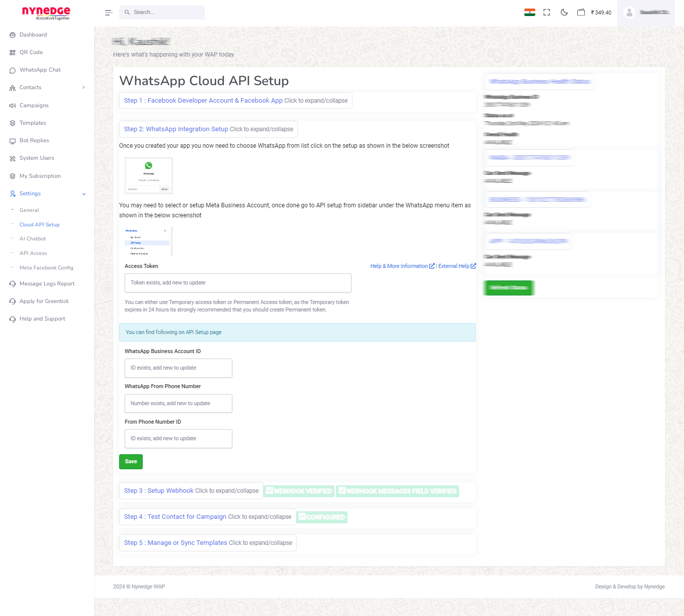Click the Bot Replies monitor icon
Image resolution: width=684 pixels, height=616 pixels.
(x=13, y=141)
